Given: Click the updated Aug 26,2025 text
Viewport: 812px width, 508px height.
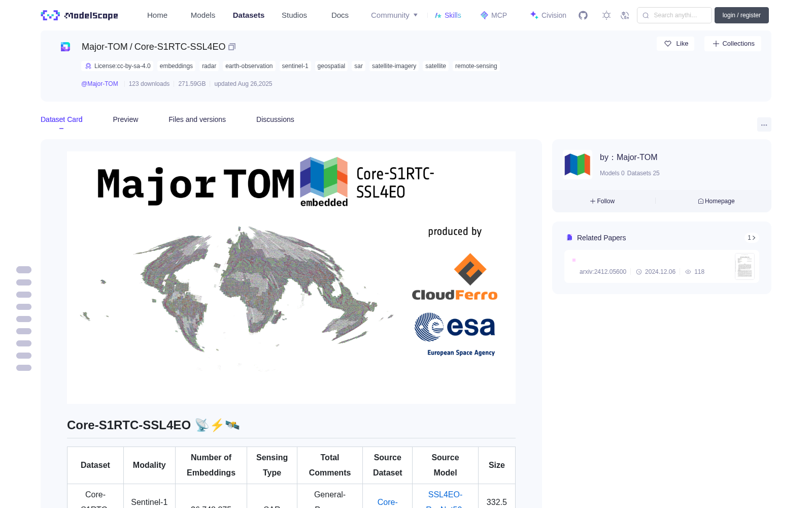Looking at the screenshot, I should [x=243, y=84].
